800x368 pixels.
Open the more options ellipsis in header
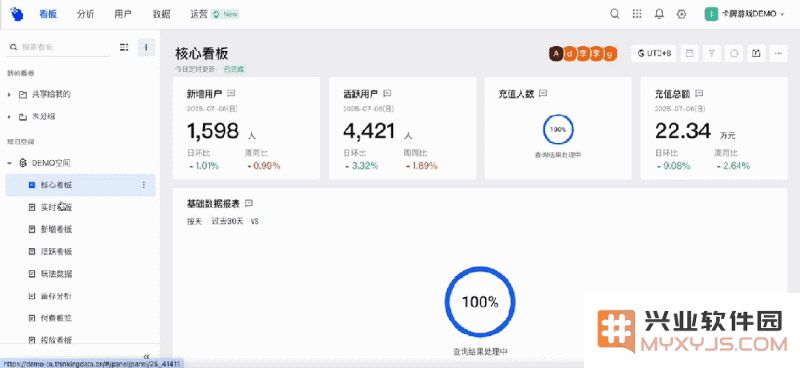pyautogui.click(x=779, y=53)
